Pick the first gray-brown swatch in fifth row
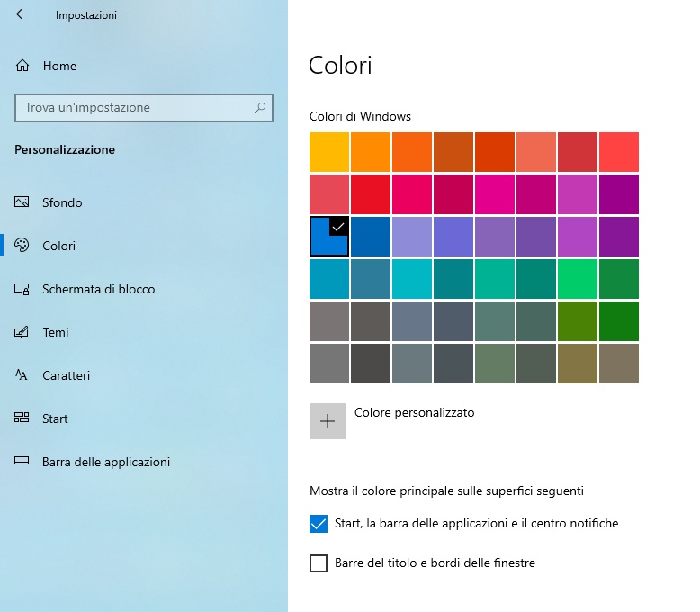The height and width of the screenshot is (612, 700). click(329, 320)
